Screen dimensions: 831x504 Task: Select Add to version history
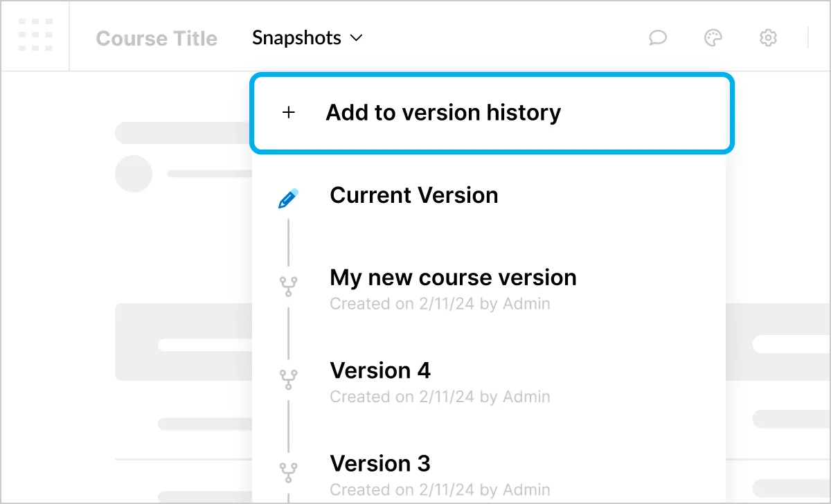pyautogui.click(x=492, y=112)
